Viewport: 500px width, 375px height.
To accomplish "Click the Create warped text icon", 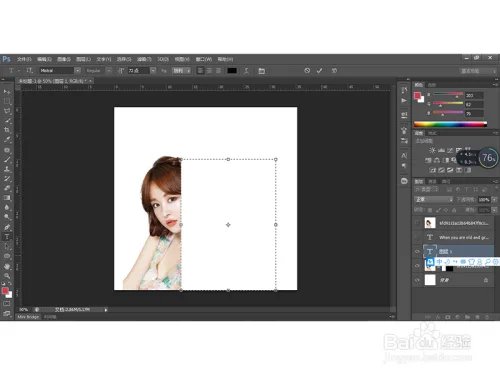I will [246, 71].
